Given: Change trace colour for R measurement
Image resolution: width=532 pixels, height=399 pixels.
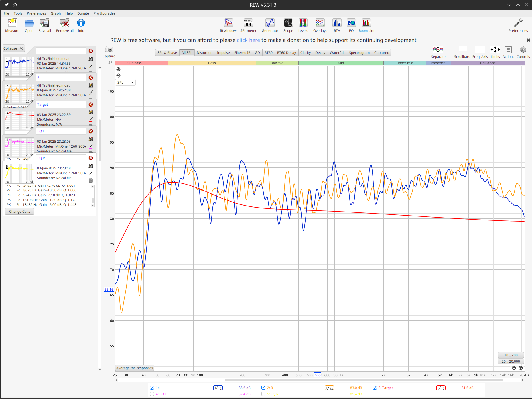Looking at the screenshot, I should 91,93.
